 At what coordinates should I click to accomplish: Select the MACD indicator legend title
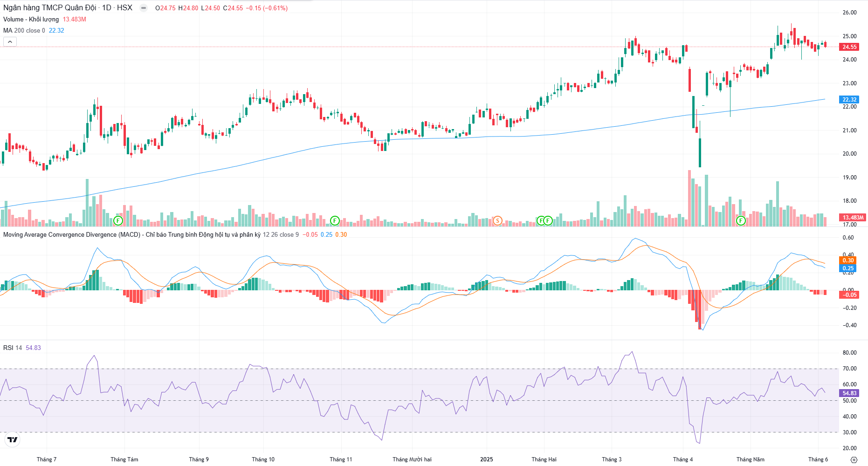(132, 234)
